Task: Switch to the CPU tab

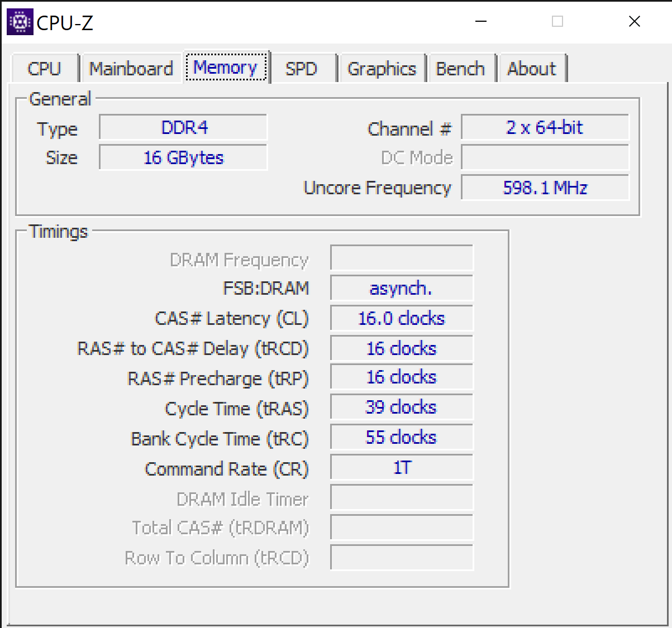Action: (x=44, y=69)
